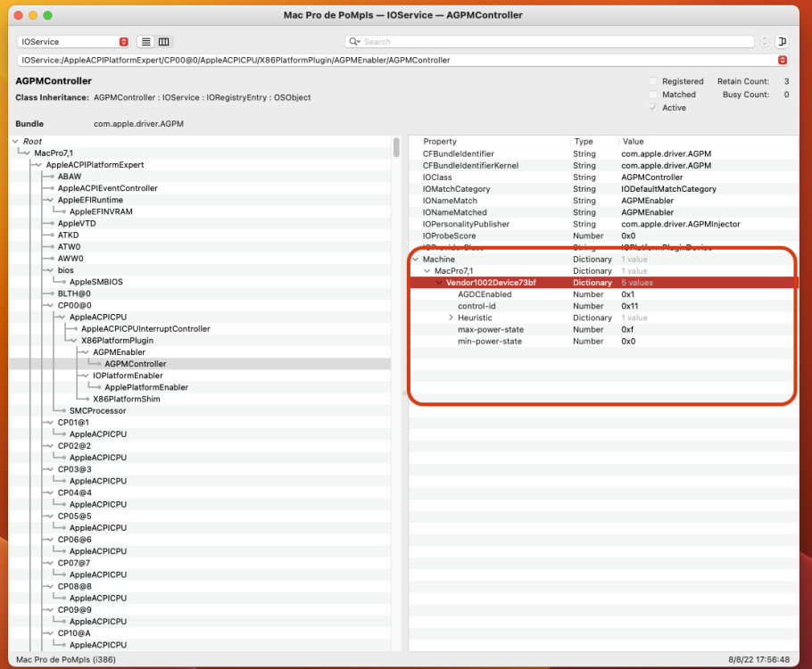The width and height of the screenshot is (812, 669).
Task: Collapse the MacPro7,1 tree node
Action: click(27, 153)
